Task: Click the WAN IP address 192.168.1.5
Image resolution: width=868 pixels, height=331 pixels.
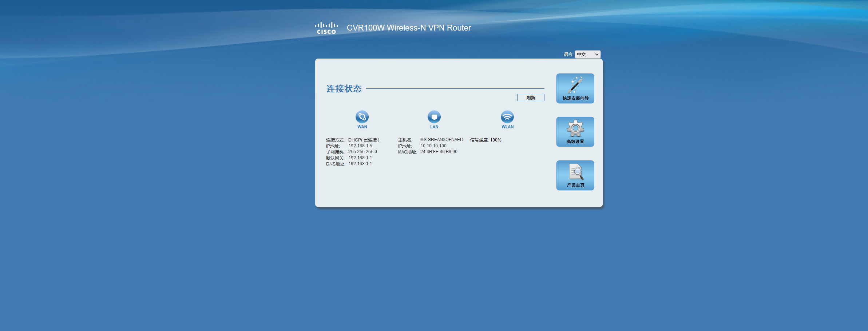Action: click(360, 146)
